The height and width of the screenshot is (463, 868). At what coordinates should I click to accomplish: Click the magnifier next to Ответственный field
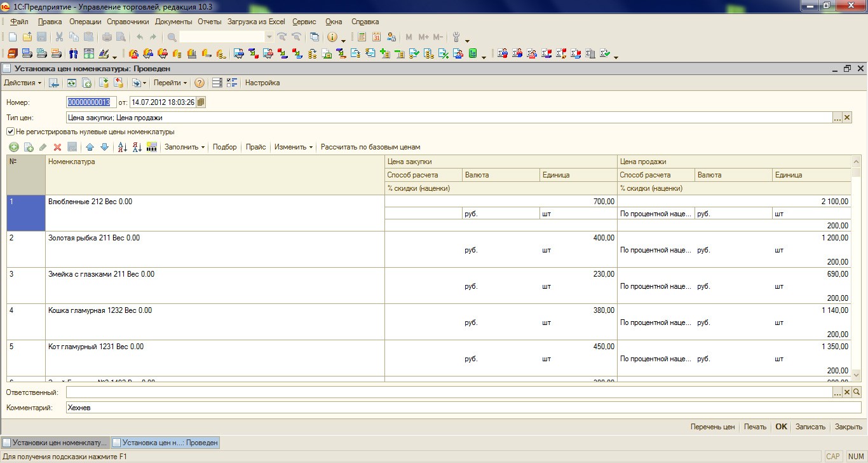[857, 392]
